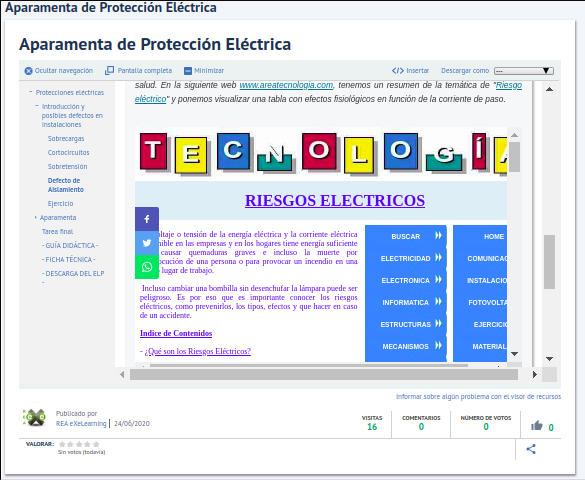
Task: Click the REA eXeLearning author link
Action: pos(81,424)
